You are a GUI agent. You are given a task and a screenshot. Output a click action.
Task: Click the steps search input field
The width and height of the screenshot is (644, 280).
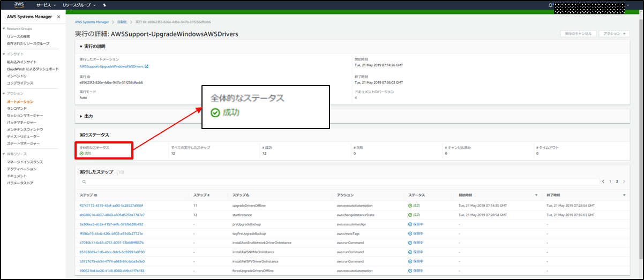(x=338, y=182)
